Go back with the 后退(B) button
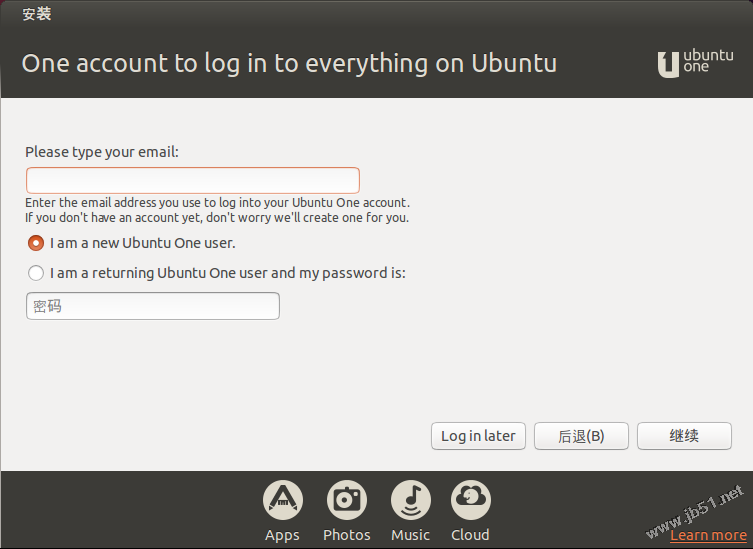 (581, 436)
